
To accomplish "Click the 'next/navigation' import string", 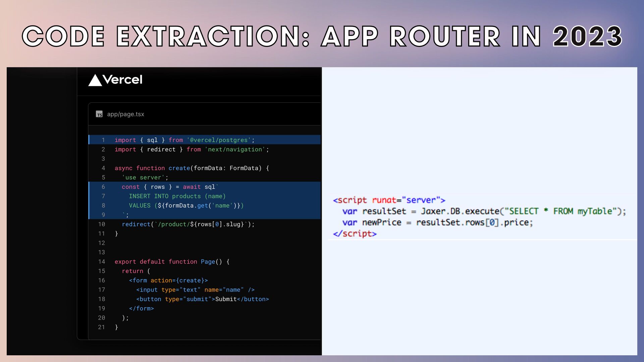I will [235, 149].
